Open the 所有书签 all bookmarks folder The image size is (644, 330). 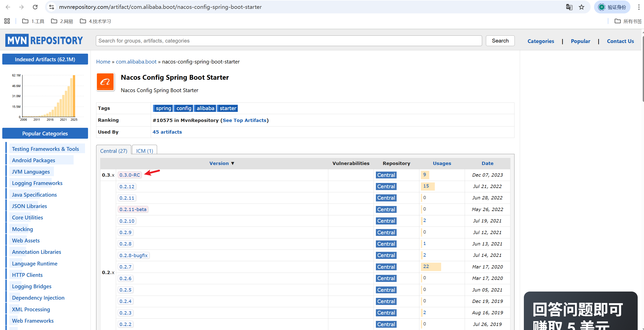click(x=628, y=21)
